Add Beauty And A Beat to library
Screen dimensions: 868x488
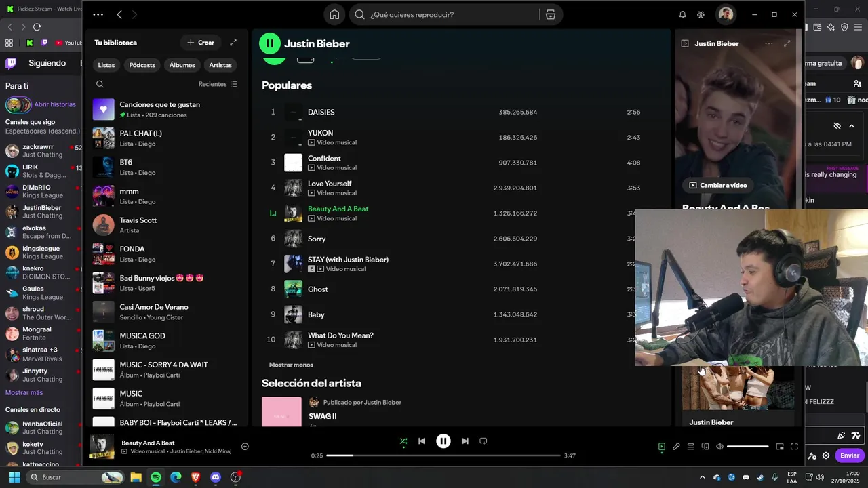click(245, 446)
